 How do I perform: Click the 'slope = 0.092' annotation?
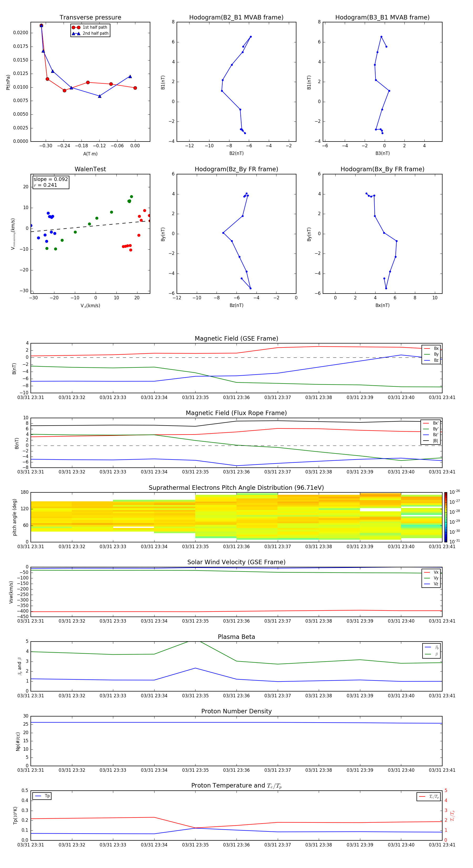(50, 179)
